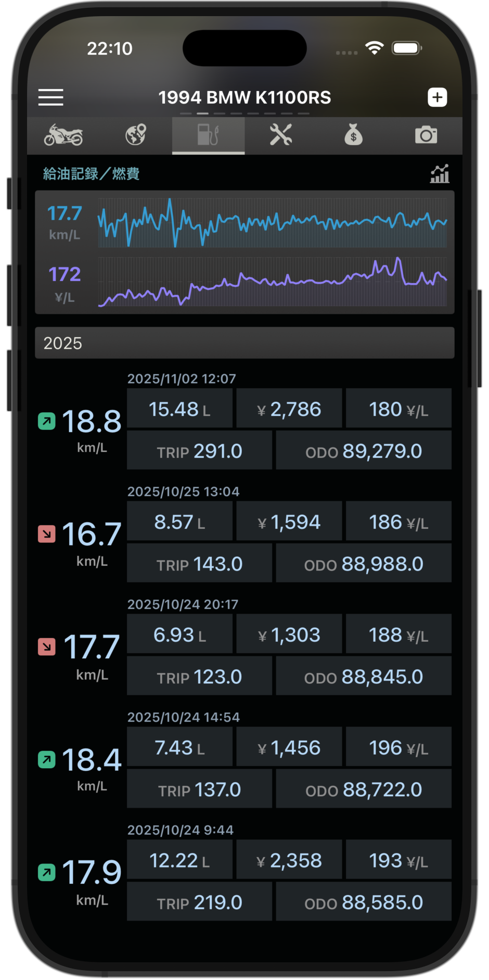This screenshot has width=489, height=980.
Task: Switch to the motorcycle overview tab
Action: click(x=63, y=135)
